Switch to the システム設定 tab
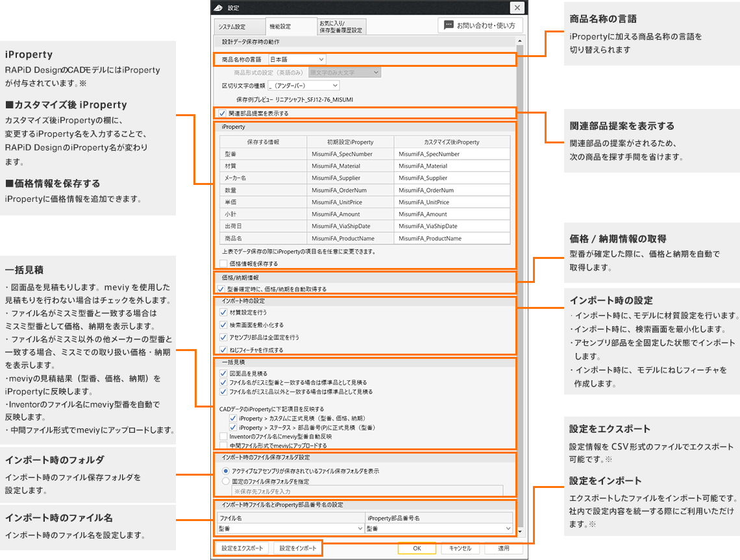 (x=234, y=26)
